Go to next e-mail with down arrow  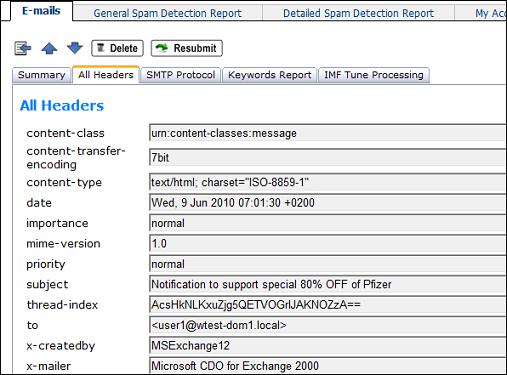[x=75, y=48]
